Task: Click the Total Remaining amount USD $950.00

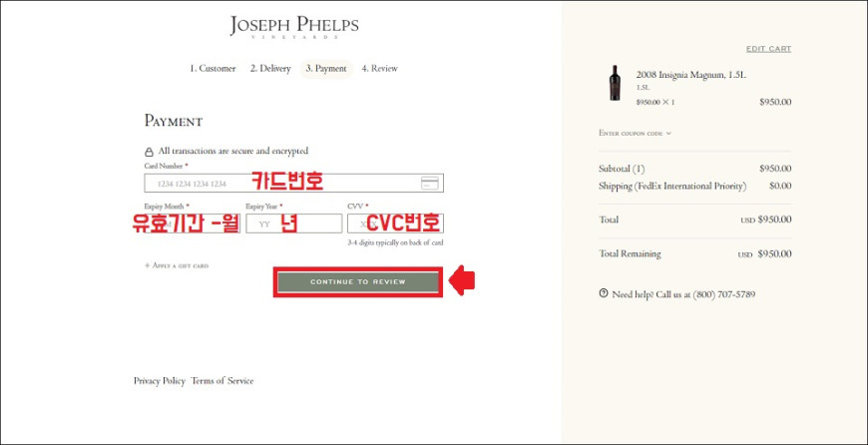Action: pos(764,254)
